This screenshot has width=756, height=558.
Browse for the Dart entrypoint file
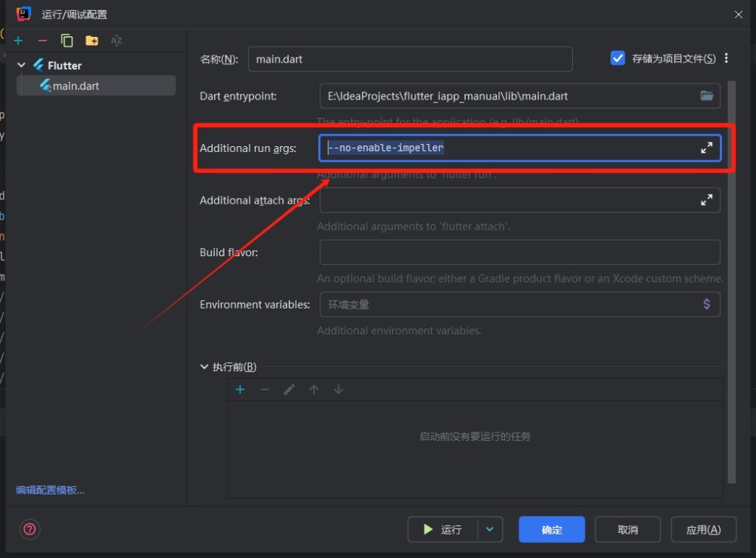click(707, 96)
